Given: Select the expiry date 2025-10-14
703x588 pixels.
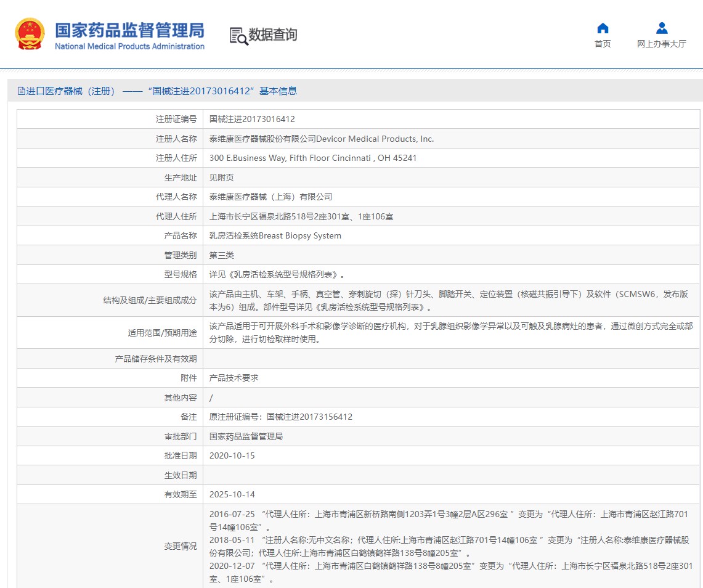Looking at the screenshot, I should [x=232, y=495].
